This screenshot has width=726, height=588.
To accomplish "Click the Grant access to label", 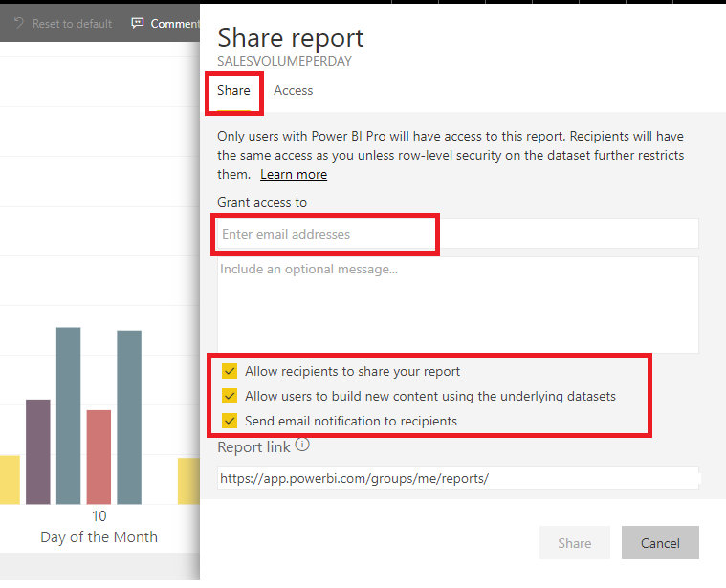I will point(262,202).
